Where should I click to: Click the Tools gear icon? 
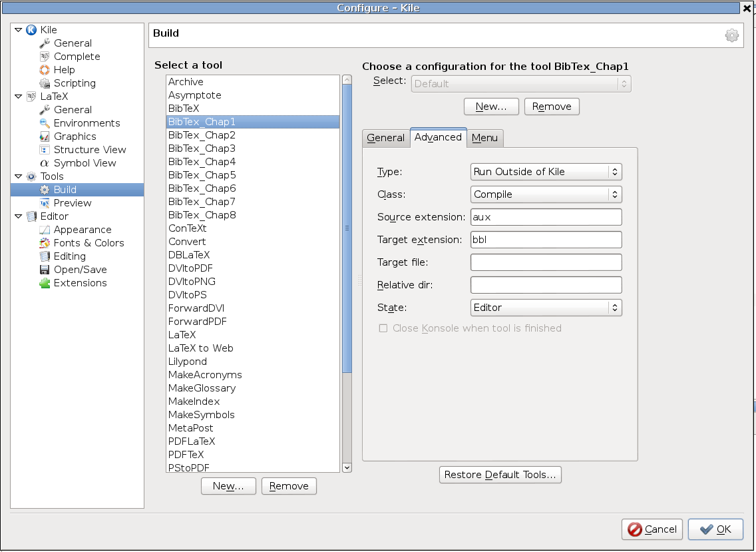[x=31, y=176]
